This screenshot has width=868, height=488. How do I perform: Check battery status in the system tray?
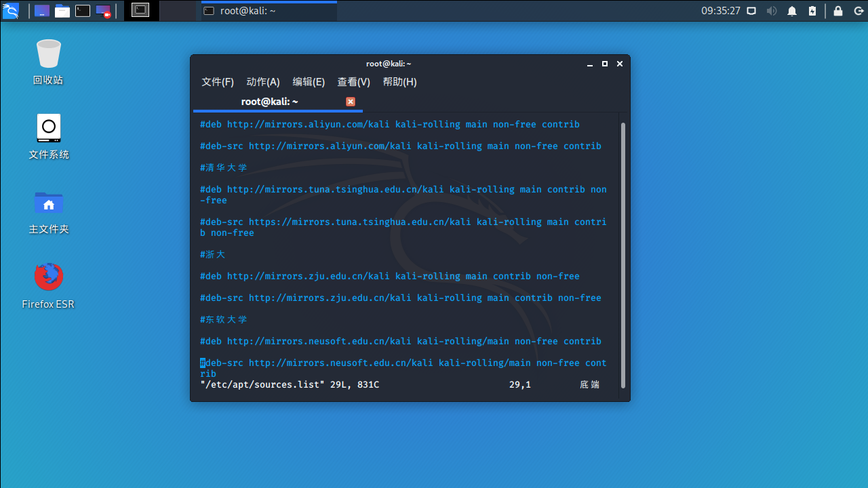pos(812,11)
